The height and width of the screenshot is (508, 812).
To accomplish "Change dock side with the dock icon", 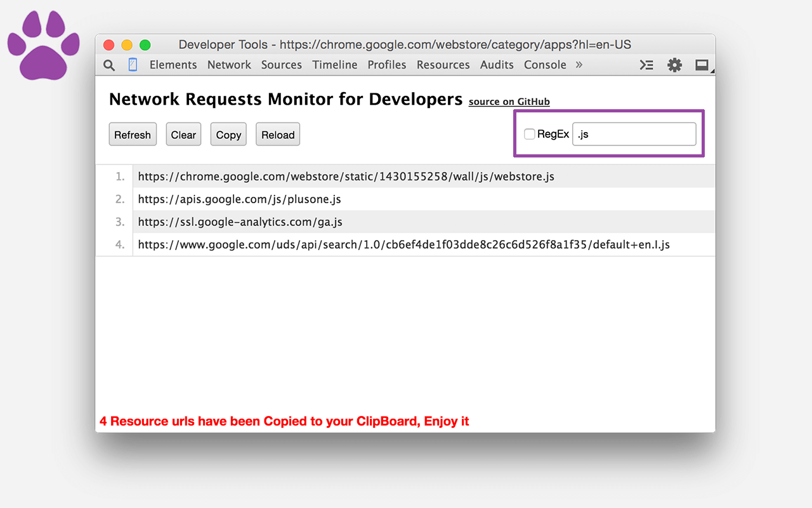I will pos(702,65).
